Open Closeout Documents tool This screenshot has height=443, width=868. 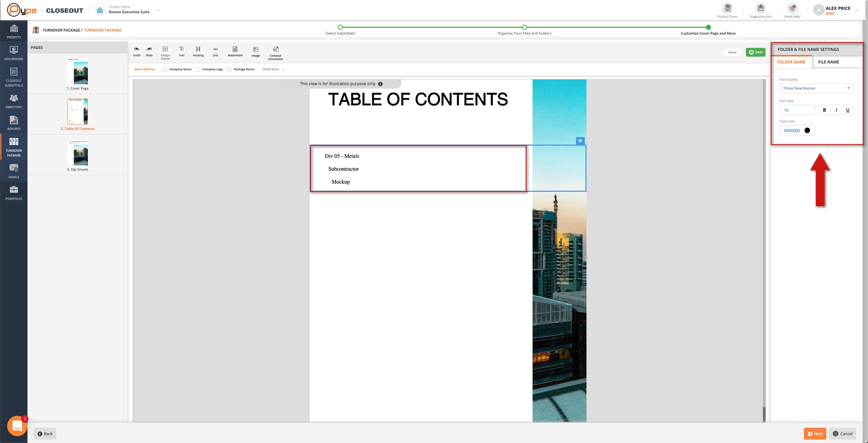(x=275, y=53)
